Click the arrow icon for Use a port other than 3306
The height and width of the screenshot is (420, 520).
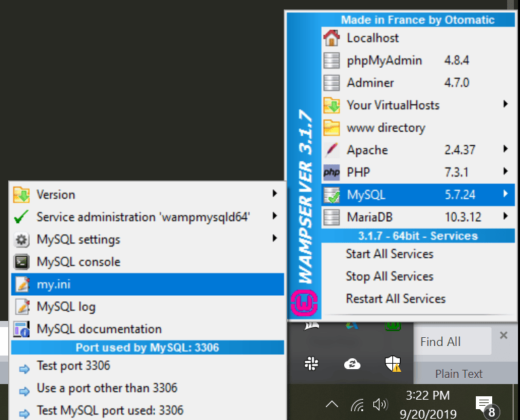coord(24,391)
